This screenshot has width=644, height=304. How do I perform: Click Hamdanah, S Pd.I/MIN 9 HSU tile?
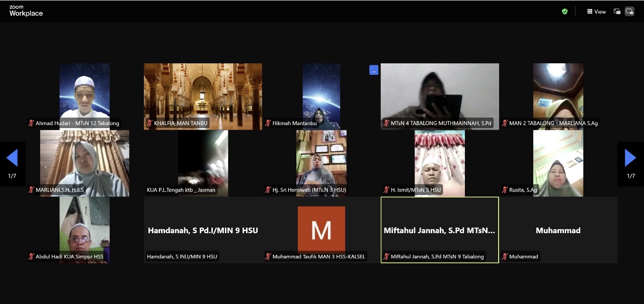203,230
